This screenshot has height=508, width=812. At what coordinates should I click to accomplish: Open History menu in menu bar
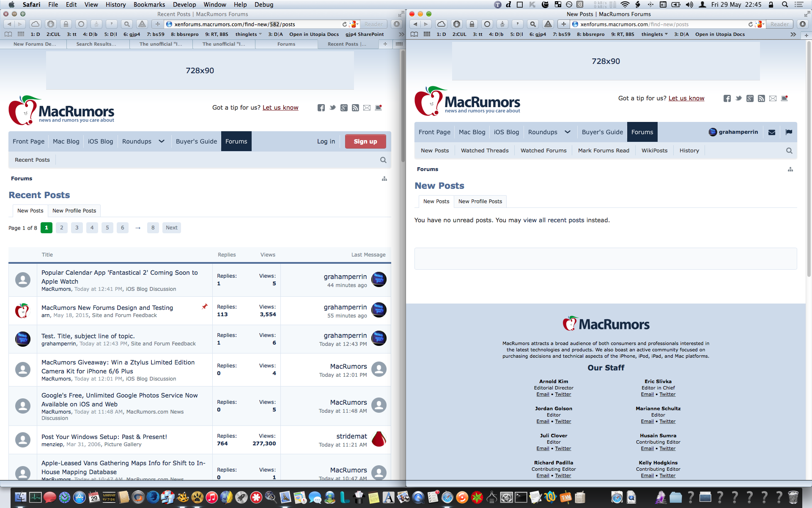pyautogui.click(x=115, y=5)
